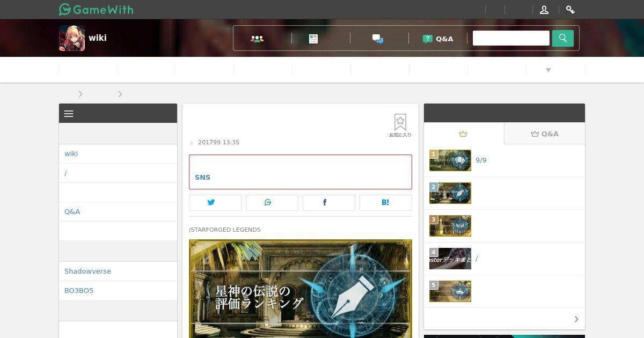Screen dimensions: 644x338
Task: Open the 9/9 ranked article link
Action: coord(481,160)
